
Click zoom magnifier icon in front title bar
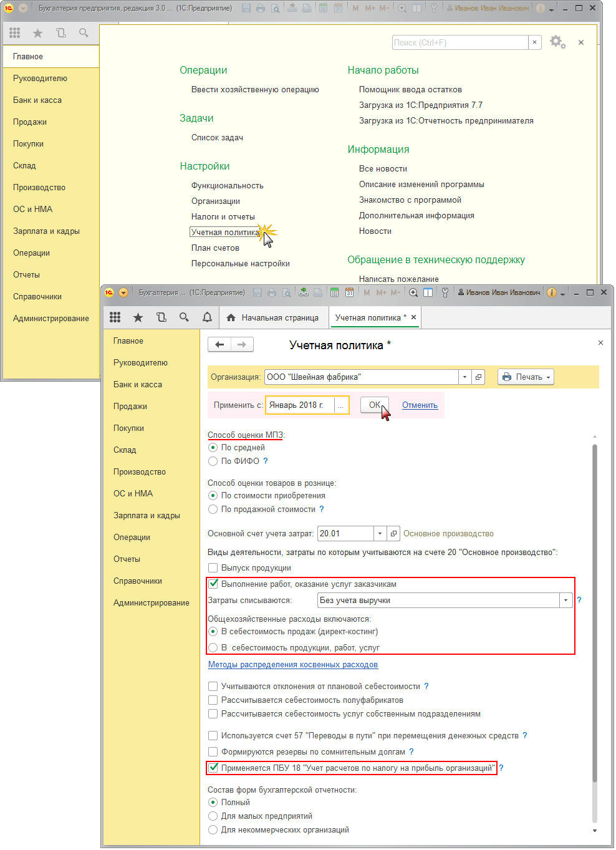[x=413, y=292]
